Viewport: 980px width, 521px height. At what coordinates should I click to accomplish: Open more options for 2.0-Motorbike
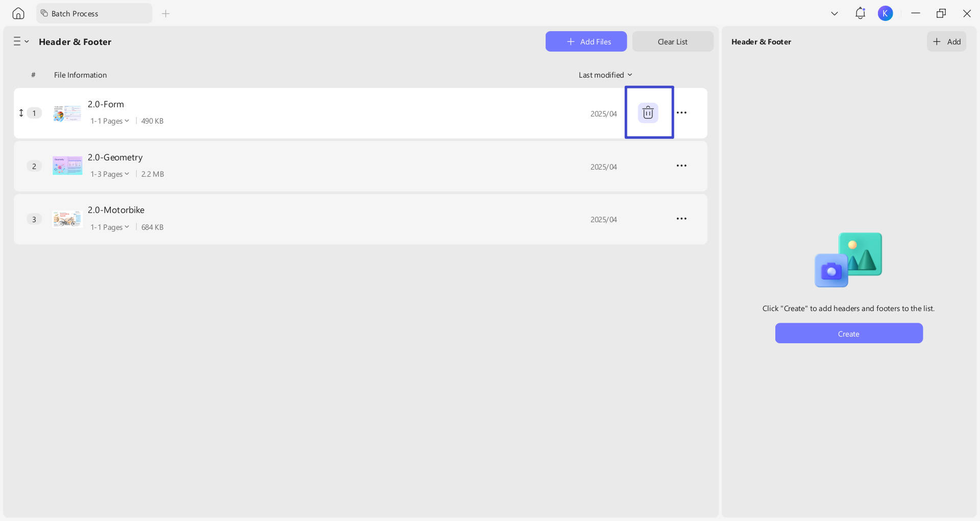pos(681,219)
